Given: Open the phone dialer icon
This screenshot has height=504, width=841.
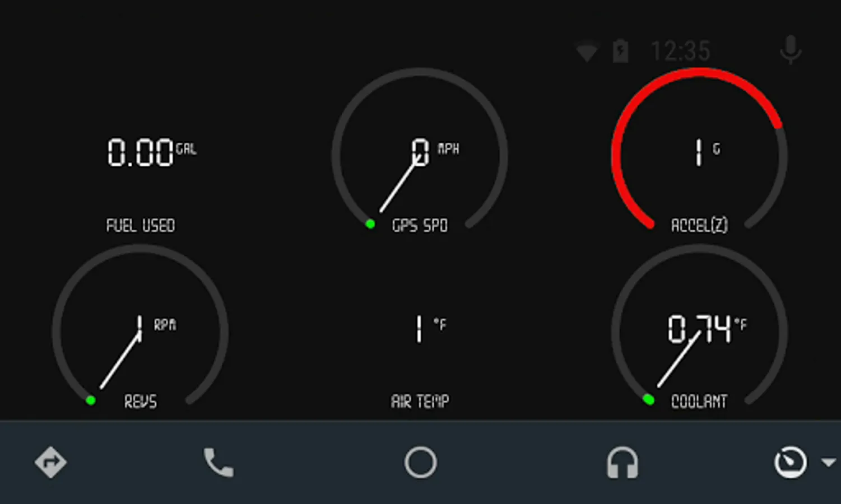Looking at the screenshot, I should tap(219, 463).
